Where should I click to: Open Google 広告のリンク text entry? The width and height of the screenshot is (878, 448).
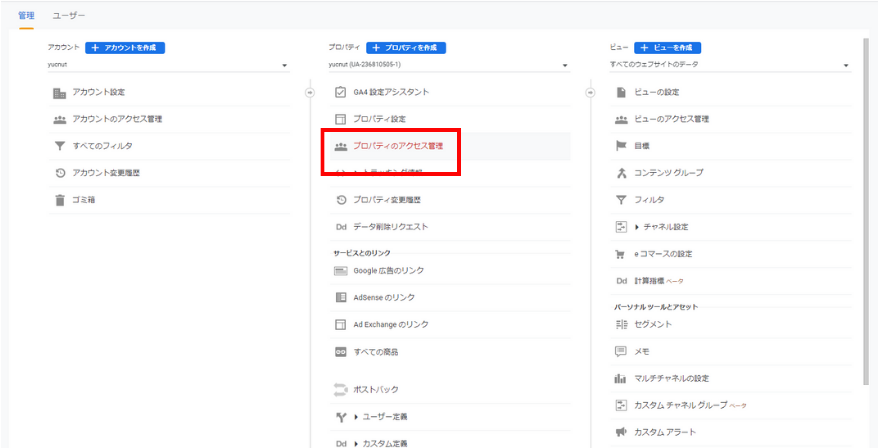point(389,271)
